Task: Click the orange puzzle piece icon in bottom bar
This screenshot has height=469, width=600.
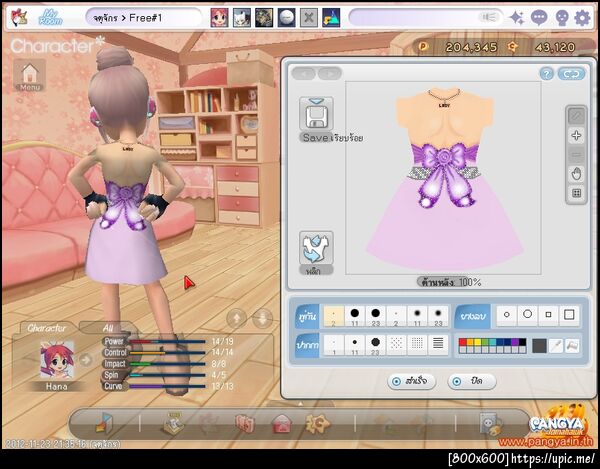Action: [318, 423]
